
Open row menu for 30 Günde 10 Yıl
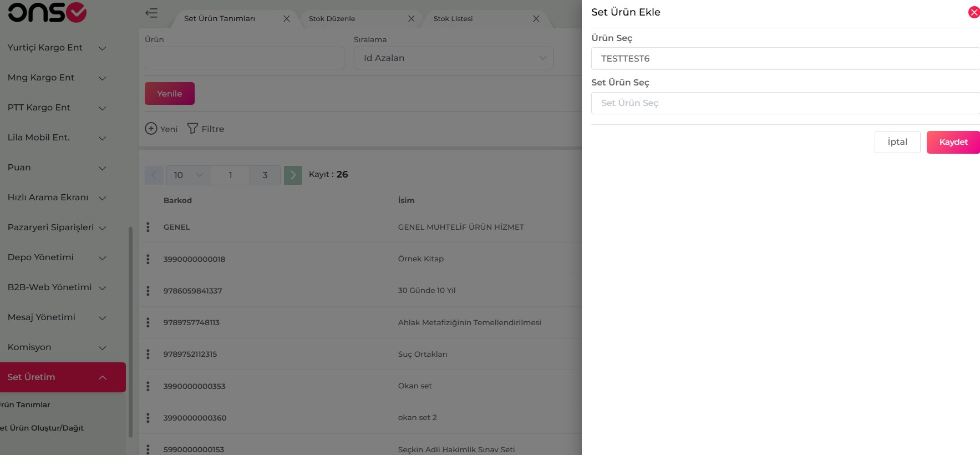pos(148,291)
